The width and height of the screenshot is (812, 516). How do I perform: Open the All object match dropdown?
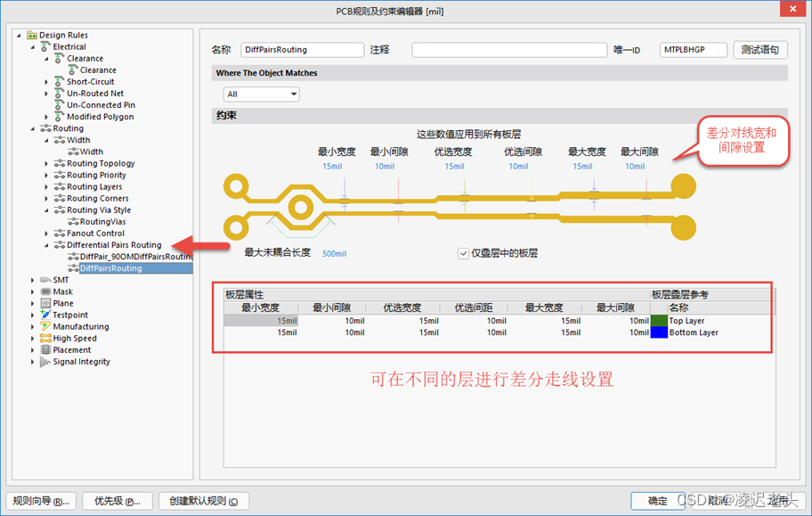pos(262,94)
